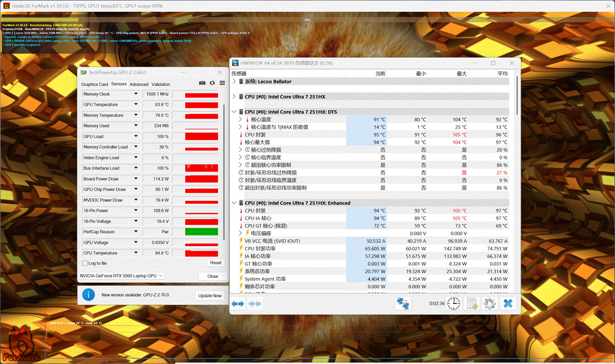The image size is (615, 364).
Task: Click the Close button in GPU-Z
Action: coord(213,276)
